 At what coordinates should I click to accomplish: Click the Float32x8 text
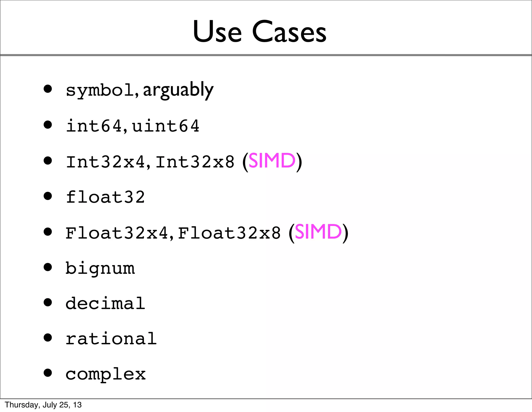point(229,233)
